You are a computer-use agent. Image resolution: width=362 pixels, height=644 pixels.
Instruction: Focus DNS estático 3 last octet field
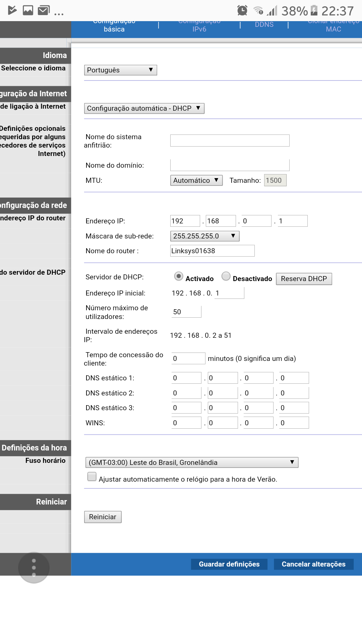coord(294,408)
